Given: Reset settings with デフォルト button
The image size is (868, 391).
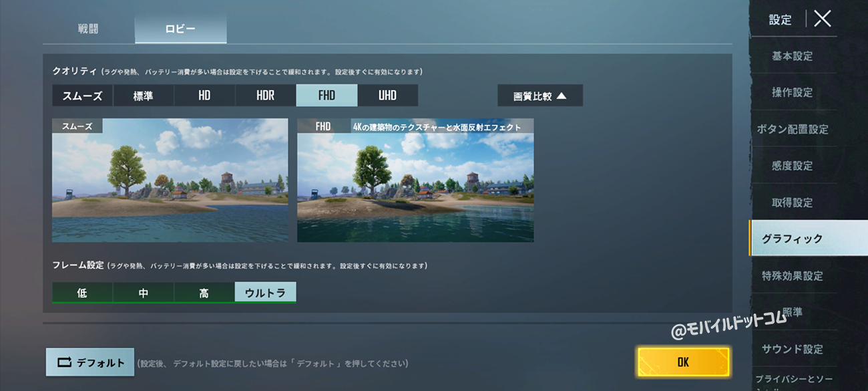Looking at the screenshot, I should coord(90,362).
